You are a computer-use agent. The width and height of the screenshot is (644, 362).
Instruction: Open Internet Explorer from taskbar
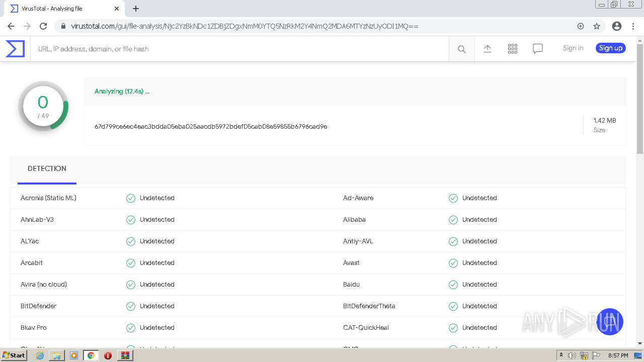(x=40, y=355)
